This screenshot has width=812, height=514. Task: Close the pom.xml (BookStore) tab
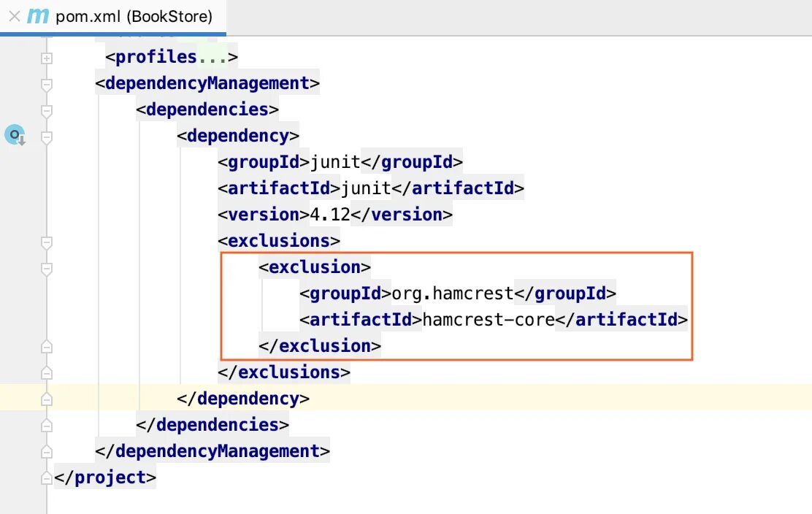15,17
